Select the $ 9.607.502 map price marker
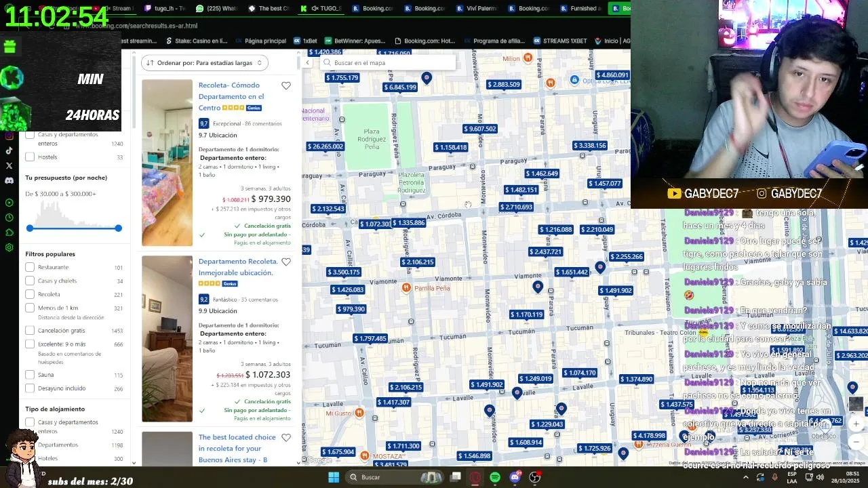 pyautogui.click(x=480, y=129)
